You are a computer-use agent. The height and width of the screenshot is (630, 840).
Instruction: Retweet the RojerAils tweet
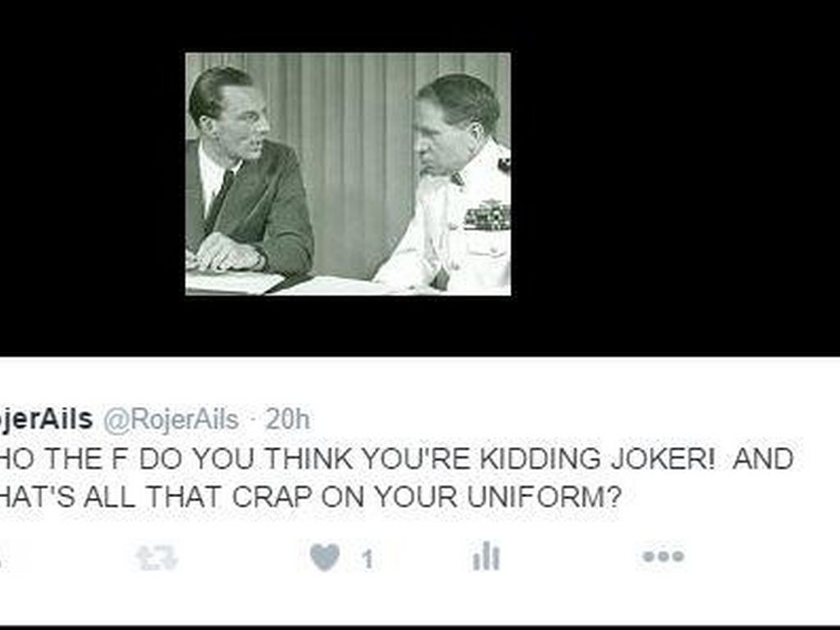[157, 558]
